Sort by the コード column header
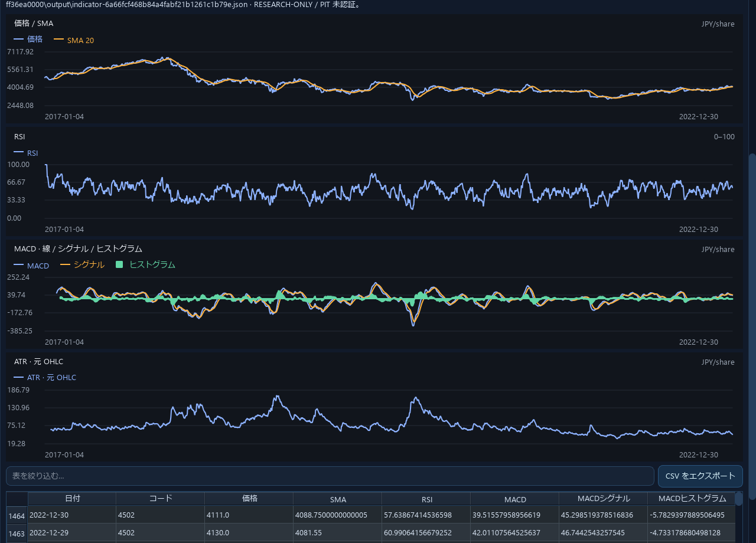Image resolution: width=756 pixels, height=543 pixels. [x=161, y=499]
